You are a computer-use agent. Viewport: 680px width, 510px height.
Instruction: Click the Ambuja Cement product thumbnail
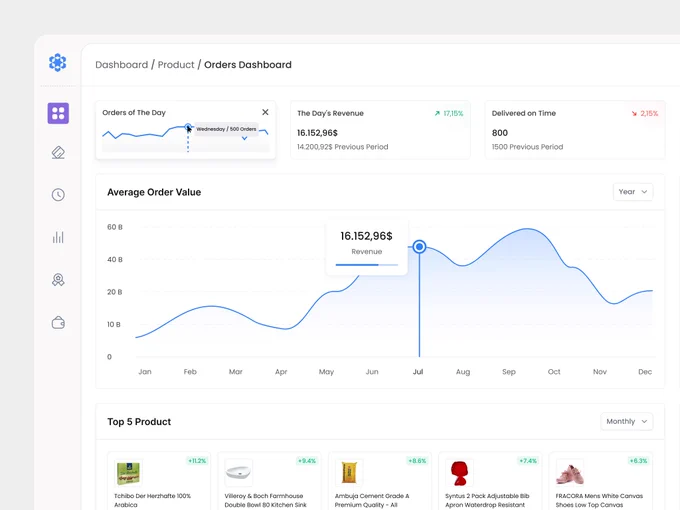(349, 472)
